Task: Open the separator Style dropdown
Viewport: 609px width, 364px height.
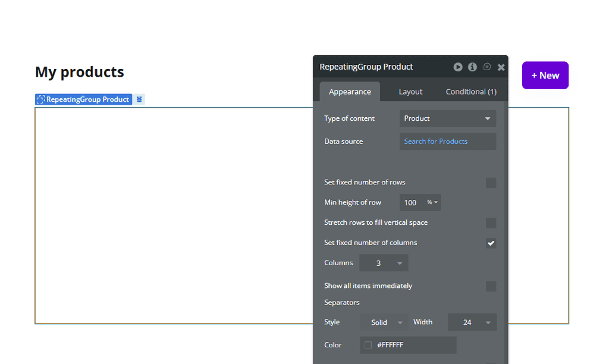Action: (x=384, y=322)
